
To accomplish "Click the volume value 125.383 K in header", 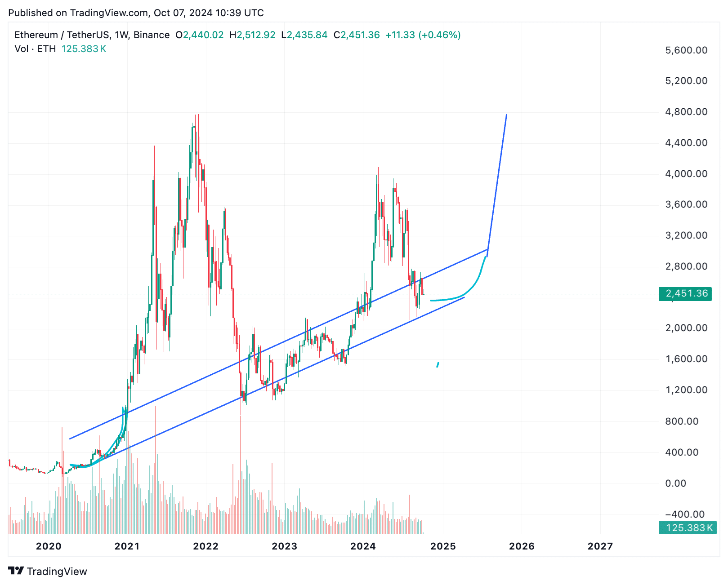I will 84,49.
